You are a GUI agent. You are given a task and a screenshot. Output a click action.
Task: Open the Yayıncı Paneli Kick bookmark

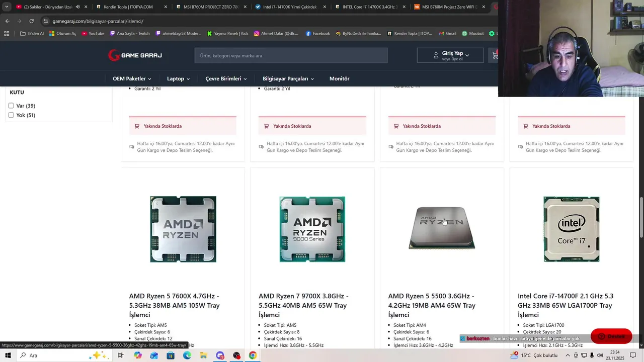point(227,34)
